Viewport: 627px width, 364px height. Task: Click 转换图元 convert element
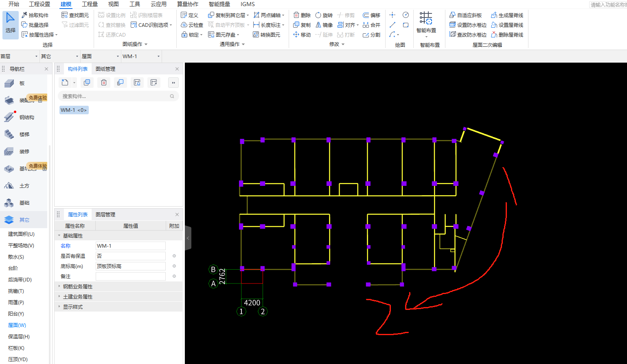267,35
